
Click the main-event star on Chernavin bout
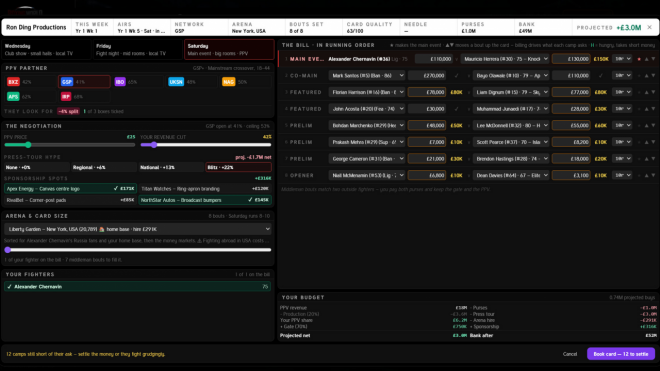(x=639, y=59)
